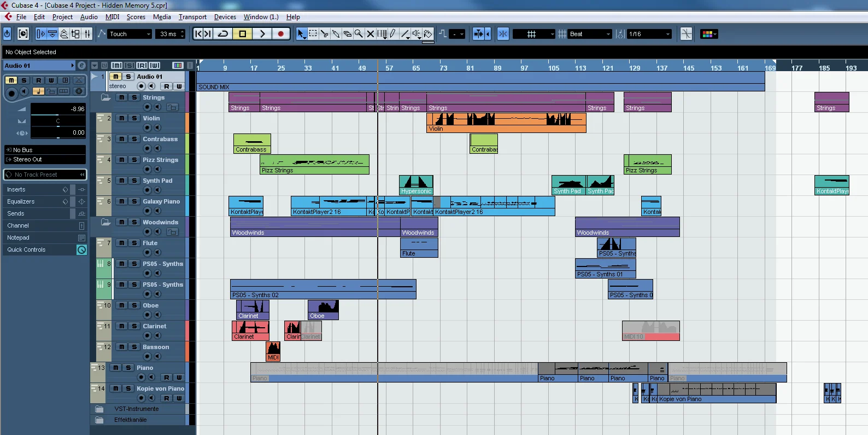Viewport: 868px width, 435px height.
Task: Select the Mute X tool
Action: pos(370,34)
